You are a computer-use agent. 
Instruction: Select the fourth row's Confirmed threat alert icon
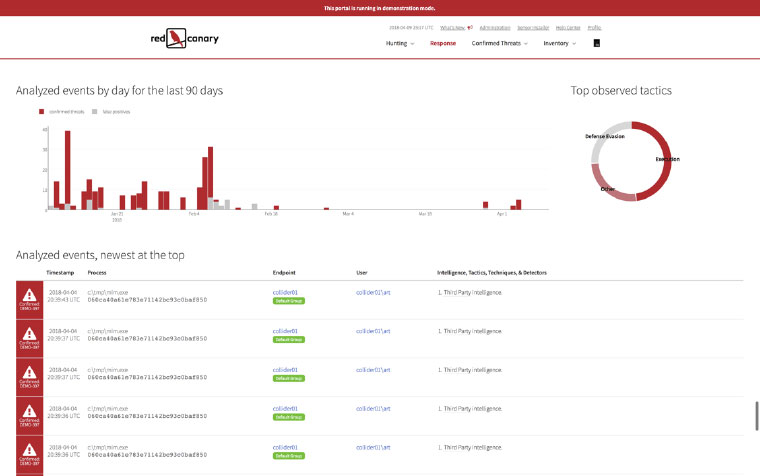(29, 411)
